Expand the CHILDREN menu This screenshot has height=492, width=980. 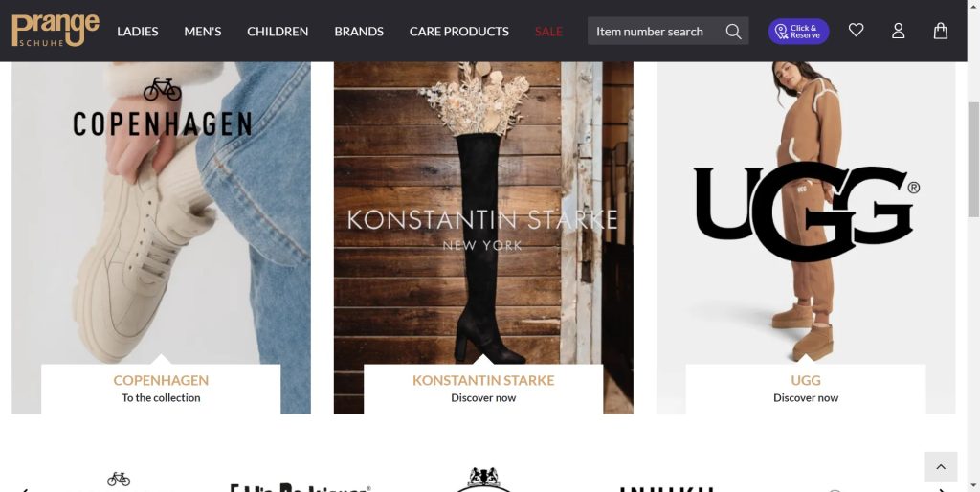point(278,32)
